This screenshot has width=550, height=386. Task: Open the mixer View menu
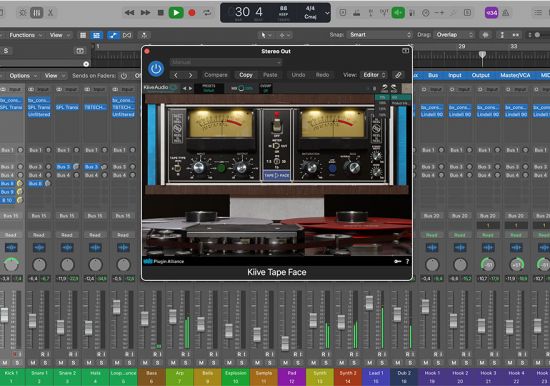[54, 75]
